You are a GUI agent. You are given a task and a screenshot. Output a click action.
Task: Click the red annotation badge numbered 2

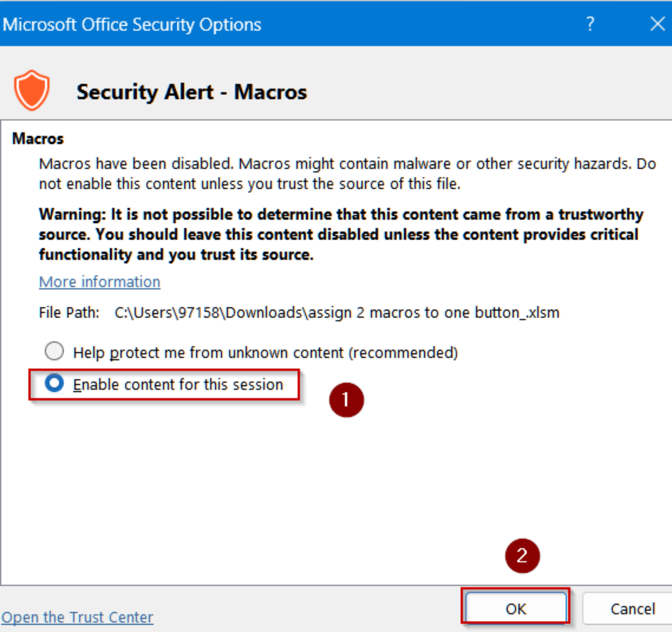(523, 555)
